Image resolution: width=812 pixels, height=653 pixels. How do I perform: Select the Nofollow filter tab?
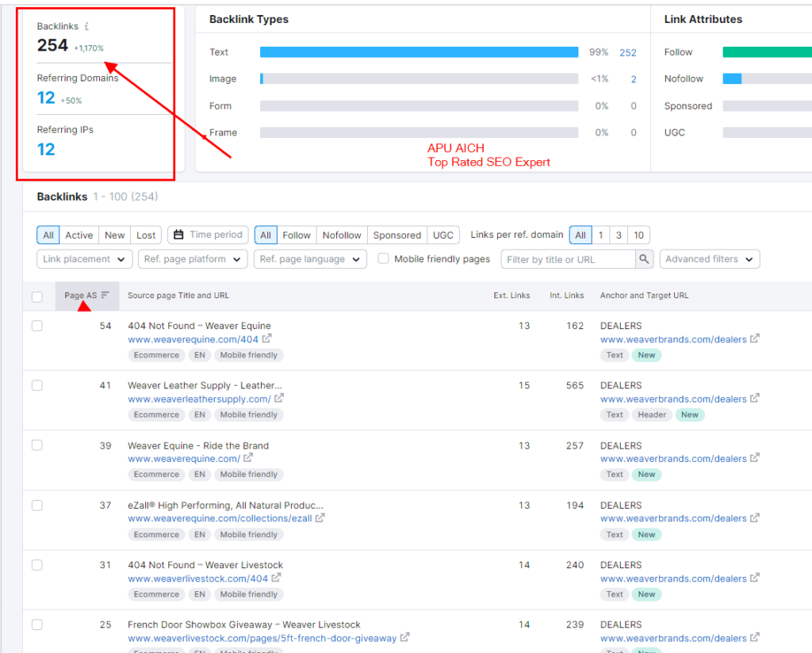[x=341, y=235]
